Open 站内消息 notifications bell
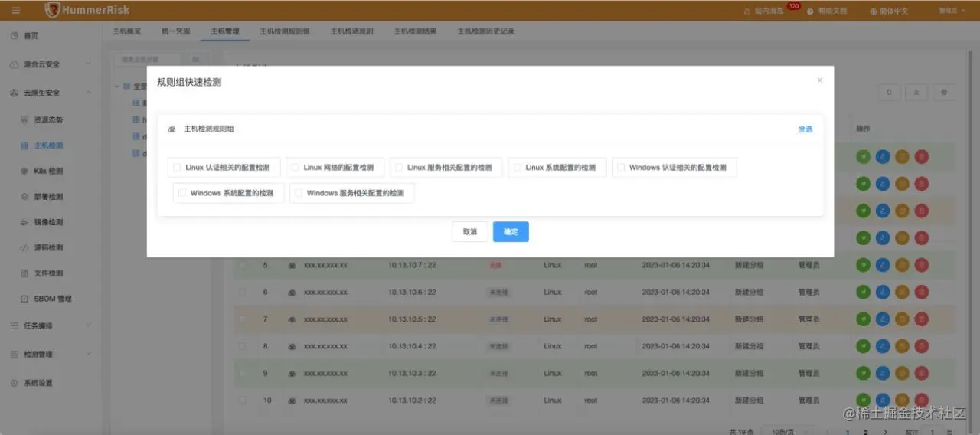Viewport: 980px width, 435px height. click(747, 11)
